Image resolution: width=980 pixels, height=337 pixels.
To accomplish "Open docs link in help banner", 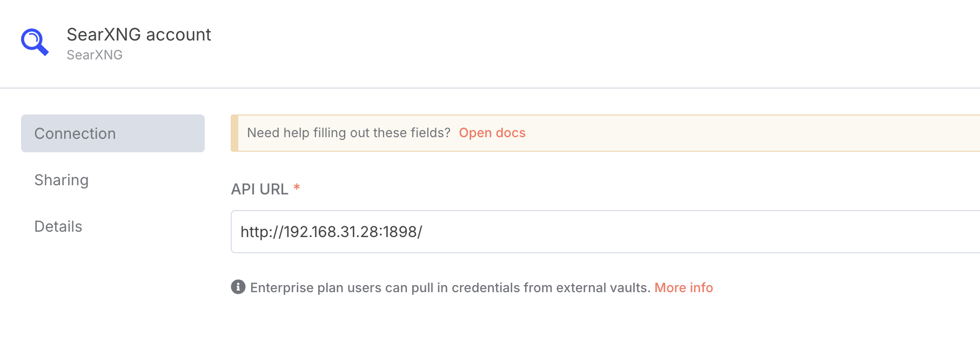I will [x=492, y=133].
